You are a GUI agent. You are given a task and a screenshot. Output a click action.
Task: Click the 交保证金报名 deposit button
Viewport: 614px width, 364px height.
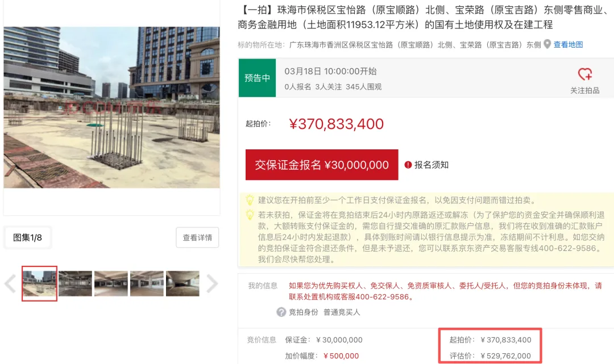point(321,165)
